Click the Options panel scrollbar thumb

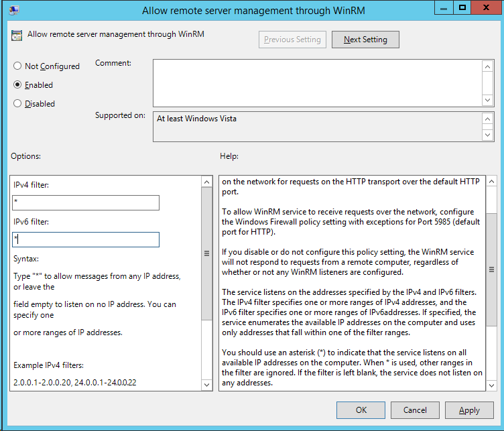[206, 253]
